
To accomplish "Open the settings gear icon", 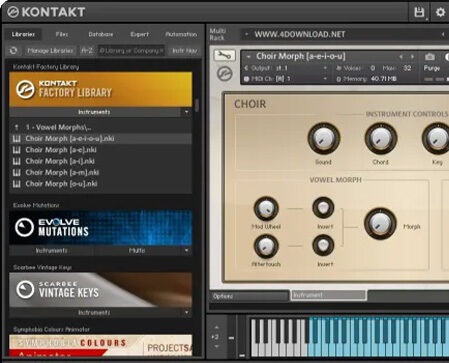I will click(440, 12).
